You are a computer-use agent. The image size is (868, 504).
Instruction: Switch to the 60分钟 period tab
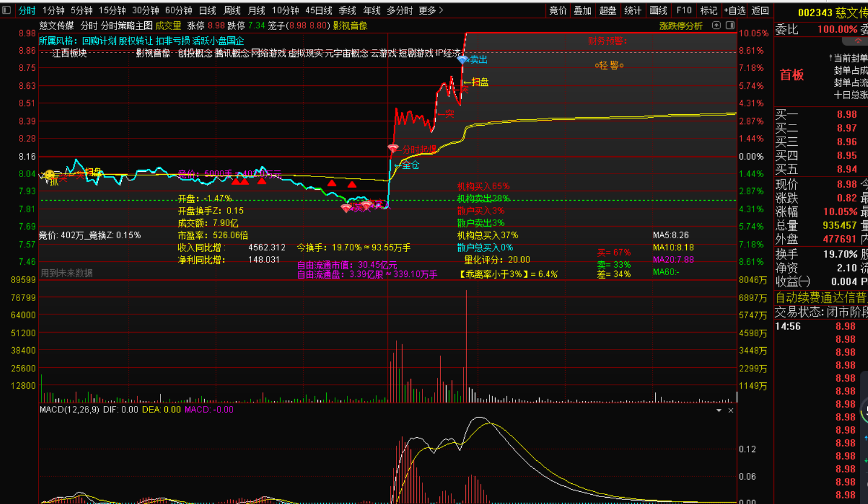coord(178,10)
